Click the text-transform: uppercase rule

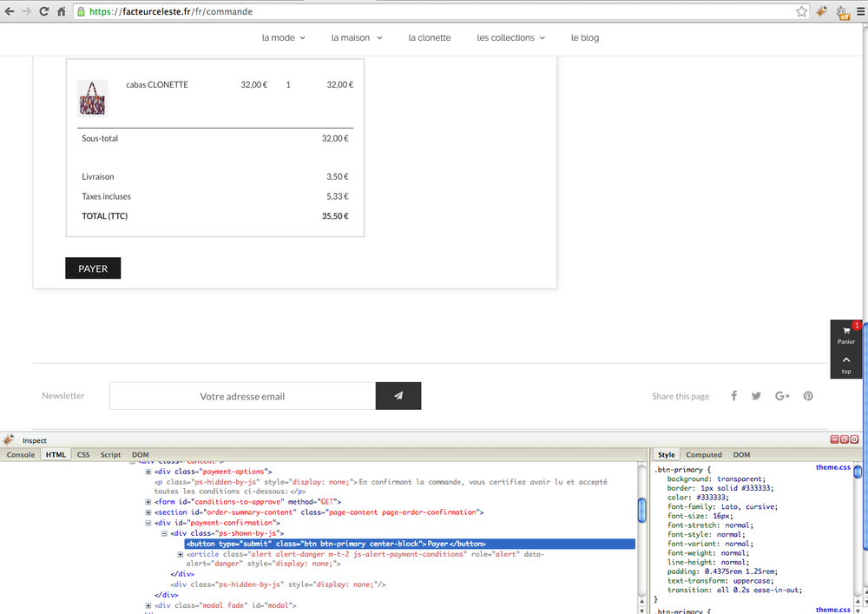pos(720,581)
